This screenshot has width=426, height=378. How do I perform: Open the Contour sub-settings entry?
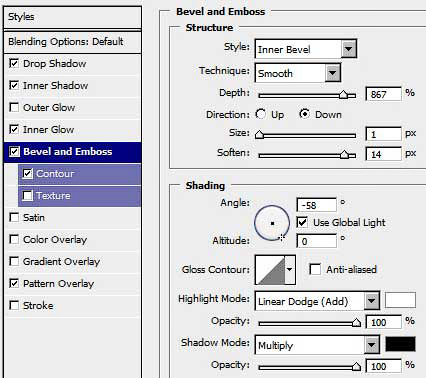[55, 174]
